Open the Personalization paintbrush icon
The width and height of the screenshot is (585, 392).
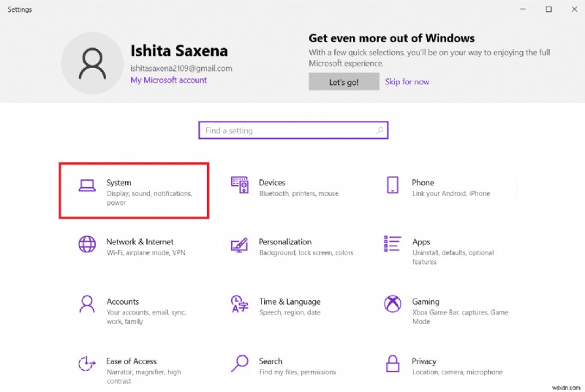click(x=240, y=244)
